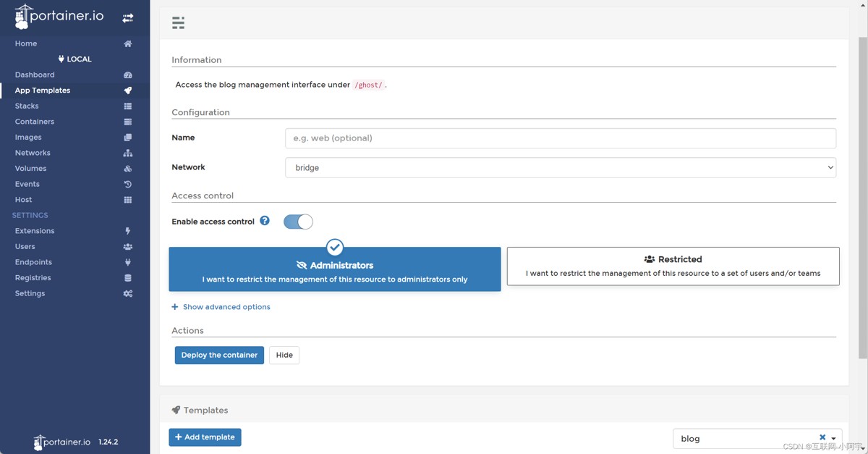
Task: Choose the Restricted access option
Action: [x=673, y=266]
